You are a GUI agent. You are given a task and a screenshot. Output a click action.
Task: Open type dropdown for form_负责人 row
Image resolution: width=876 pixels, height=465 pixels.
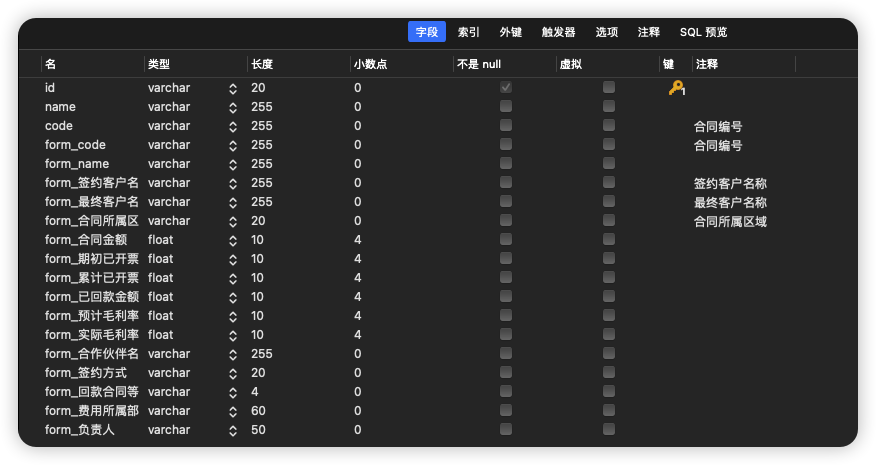(233, 430)
